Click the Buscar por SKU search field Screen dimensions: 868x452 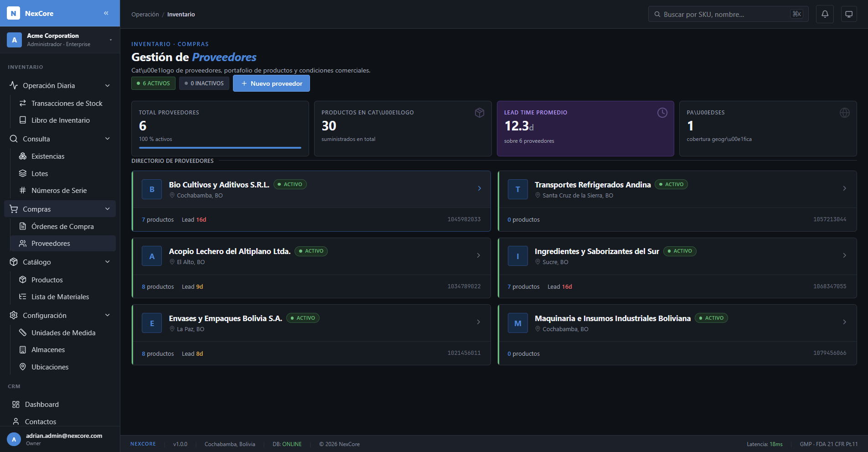pyautogui.click(x=728, y=14)
